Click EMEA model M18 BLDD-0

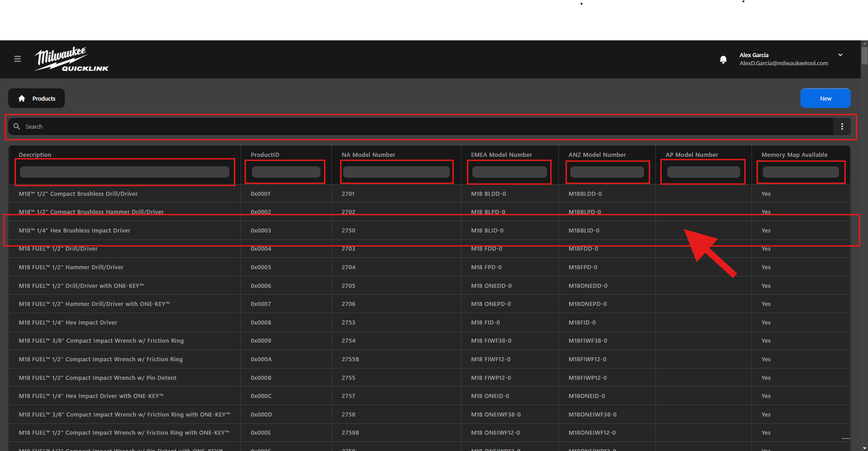(x=489, y=194)
